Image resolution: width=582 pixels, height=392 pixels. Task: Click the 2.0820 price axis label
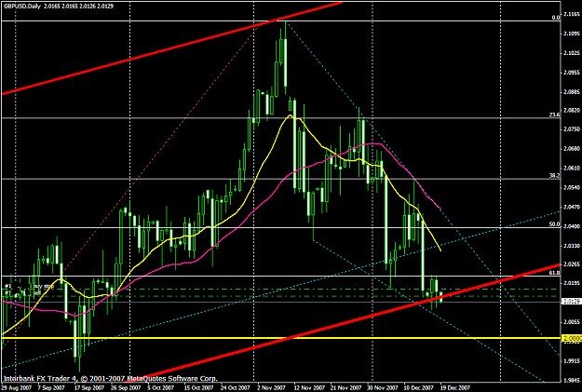coord(572,110)
